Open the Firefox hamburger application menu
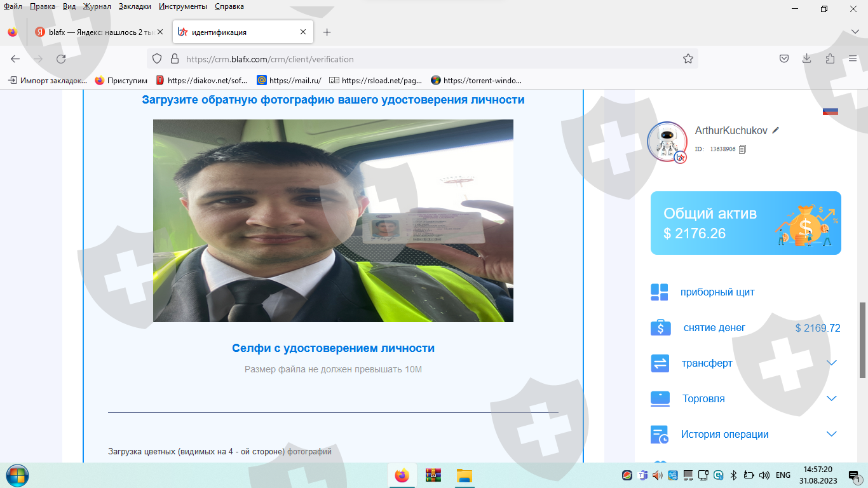 (x=853, y=59)
